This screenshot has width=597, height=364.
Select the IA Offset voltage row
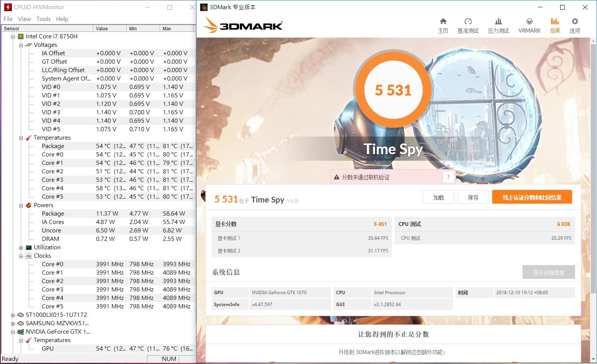coord(118,53)
